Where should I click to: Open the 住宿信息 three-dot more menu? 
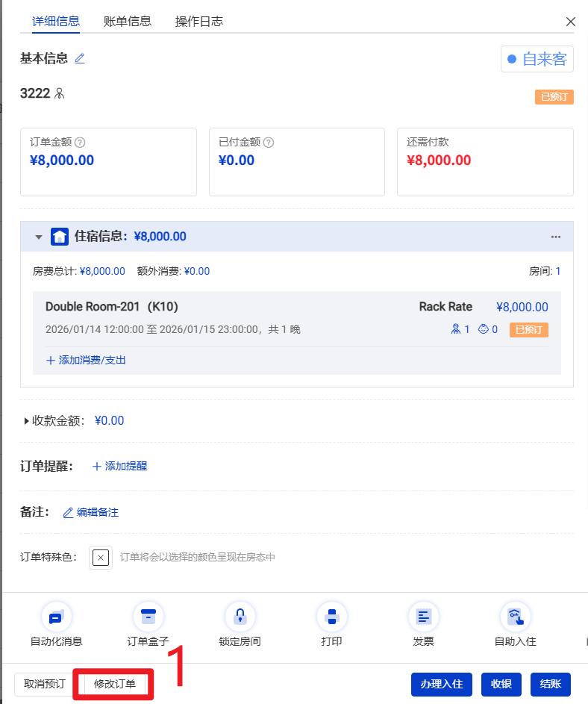(x=555, y=237)
